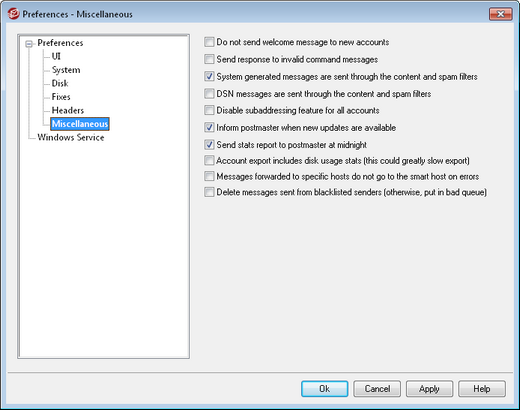Select UI in the preferences tree
Screen dimensions: 520x410
56,56
